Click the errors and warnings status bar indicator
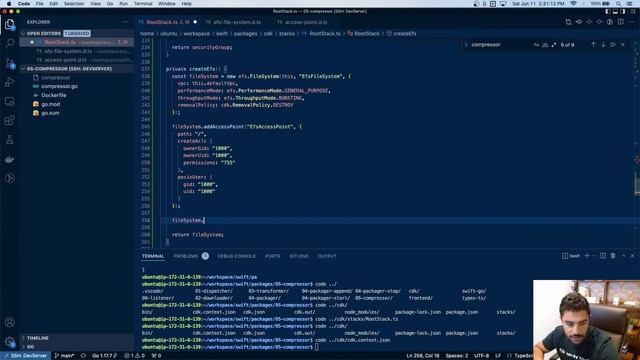Viewport: 640px width, 360px height. (135, 356)
